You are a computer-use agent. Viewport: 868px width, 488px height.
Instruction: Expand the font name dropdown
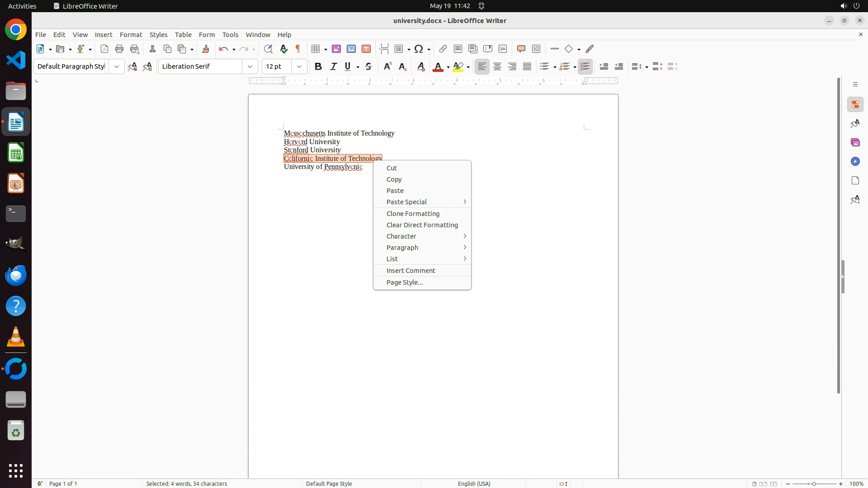(250, 66)
